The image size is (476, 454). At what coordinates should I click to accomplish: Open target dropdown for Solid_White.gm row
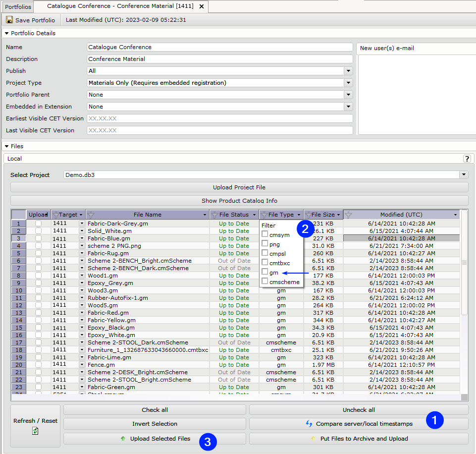tap(82, 231)
